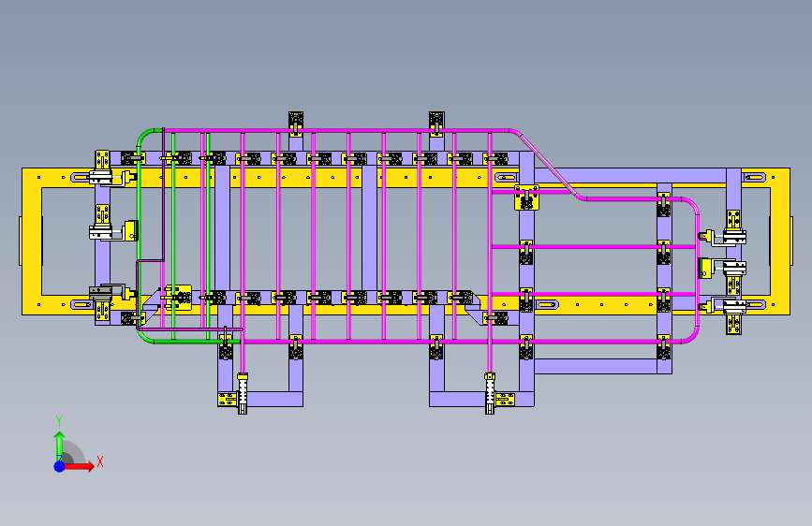Select the green curved pipe at top-left corner
The image size is (812, 526).
[146, 136]
